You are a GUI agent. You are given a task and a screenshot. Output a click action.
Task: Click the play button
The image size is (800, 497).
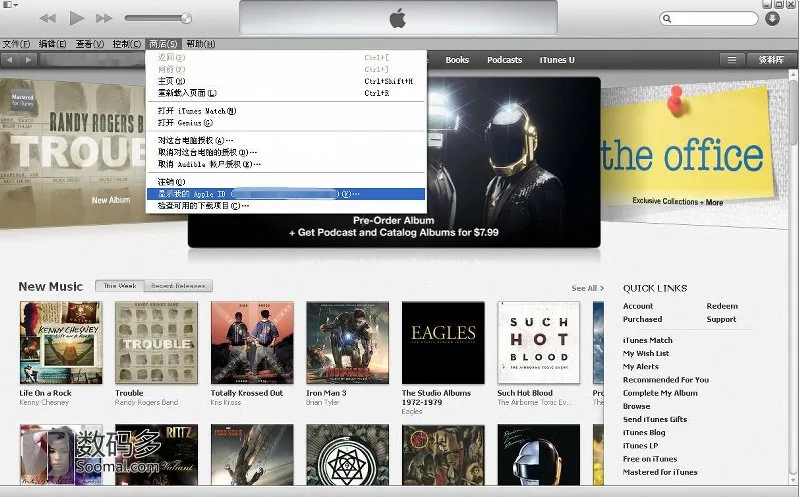click(77, 18)
